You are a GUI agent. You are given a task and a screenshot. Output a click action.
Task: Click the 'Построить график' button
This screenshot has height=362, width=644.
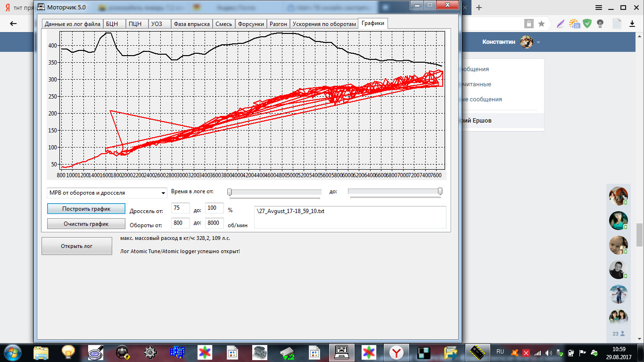tap(86, 209)
